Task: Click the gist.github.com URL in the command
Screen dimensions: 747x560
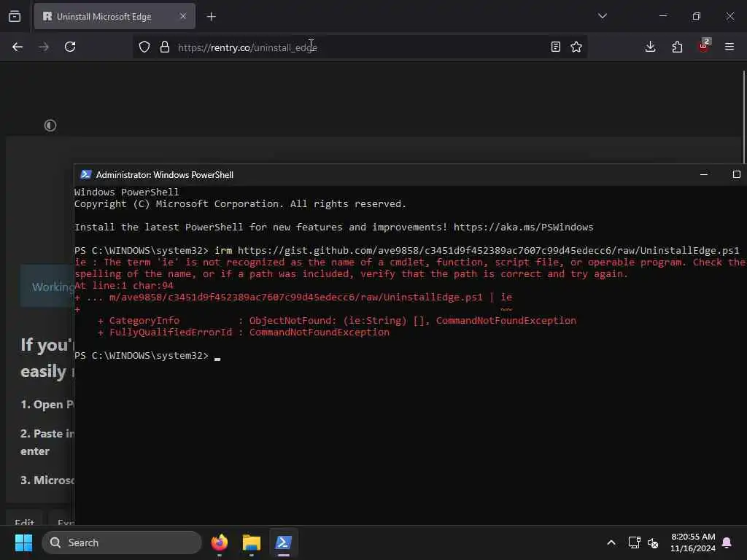Action: pyautogui.click(x=488, y=251)
